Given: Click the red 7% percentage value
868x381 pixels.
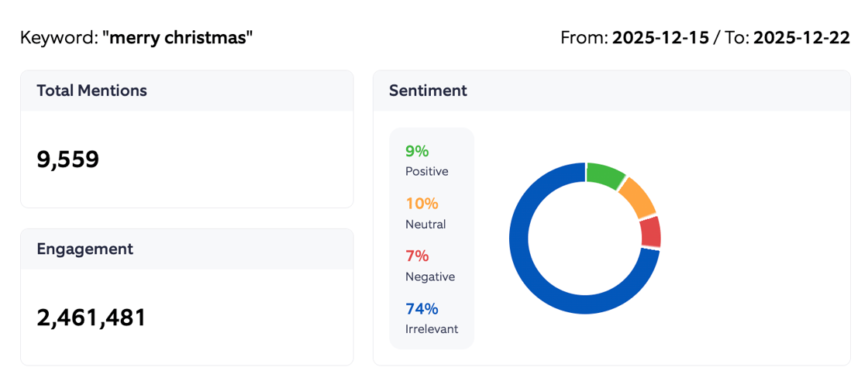Looking at the screenshot, I should click(x=417, y=256).
